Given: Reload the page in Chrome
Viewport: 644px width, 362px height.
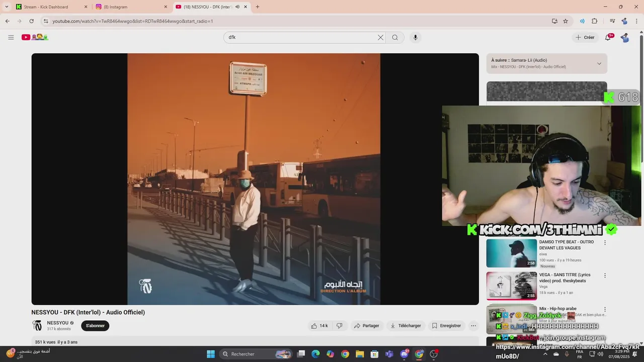Looking at the screenshot, I should (x=31, y=21).
